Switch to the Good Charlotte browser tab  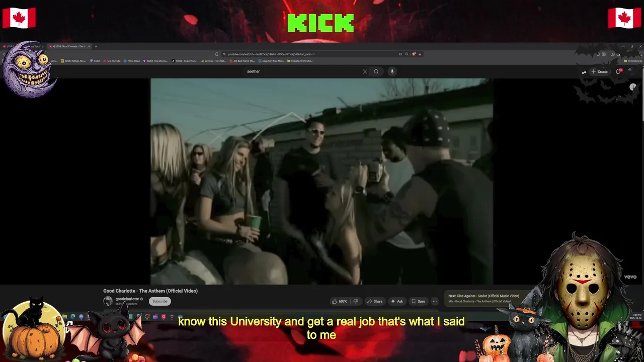pyautogui.click(x=69, y=46)
